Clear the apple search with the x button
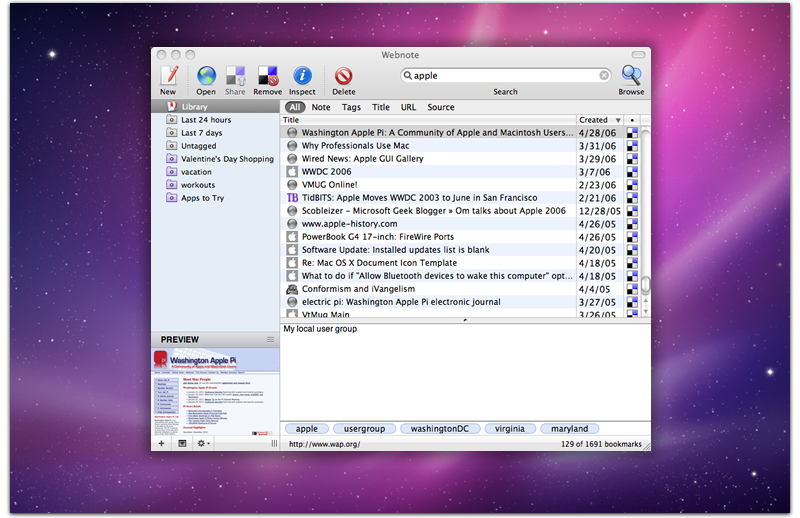The width and height of the screenshot is (800, 518). click(604, 76)
